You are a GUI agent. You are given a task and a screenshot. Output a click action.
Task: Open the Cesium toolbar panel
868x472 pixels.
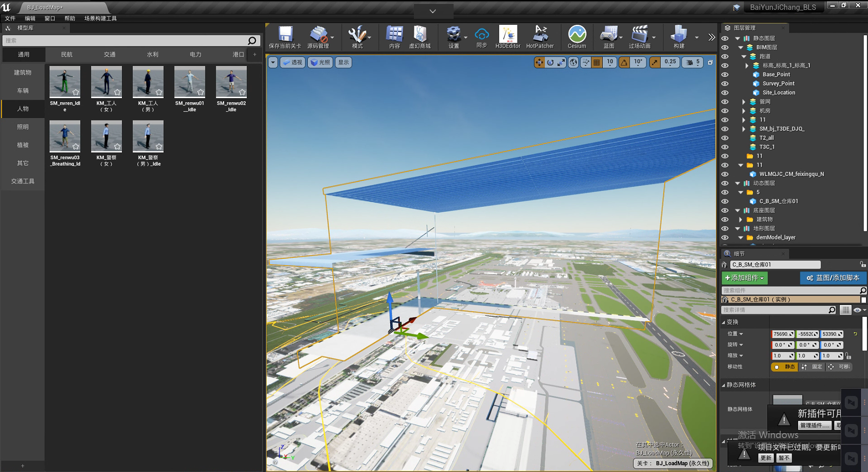[577, 35]
